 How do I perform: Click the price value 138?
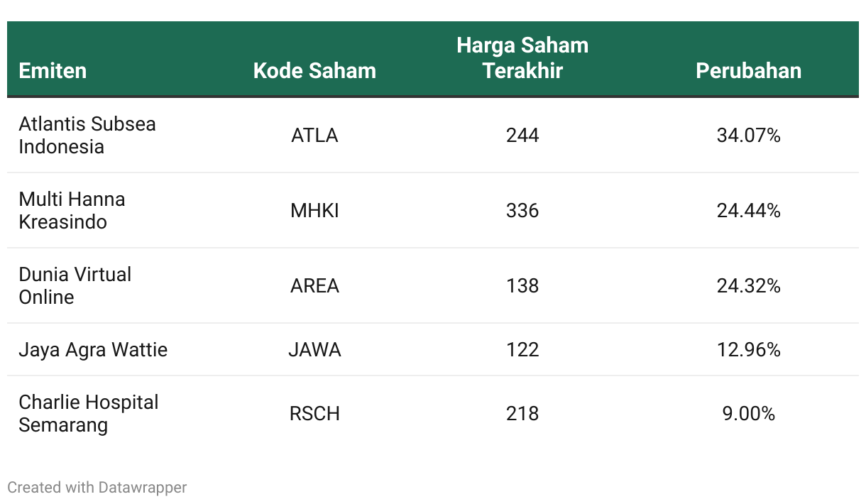click(x=522, y=285)
